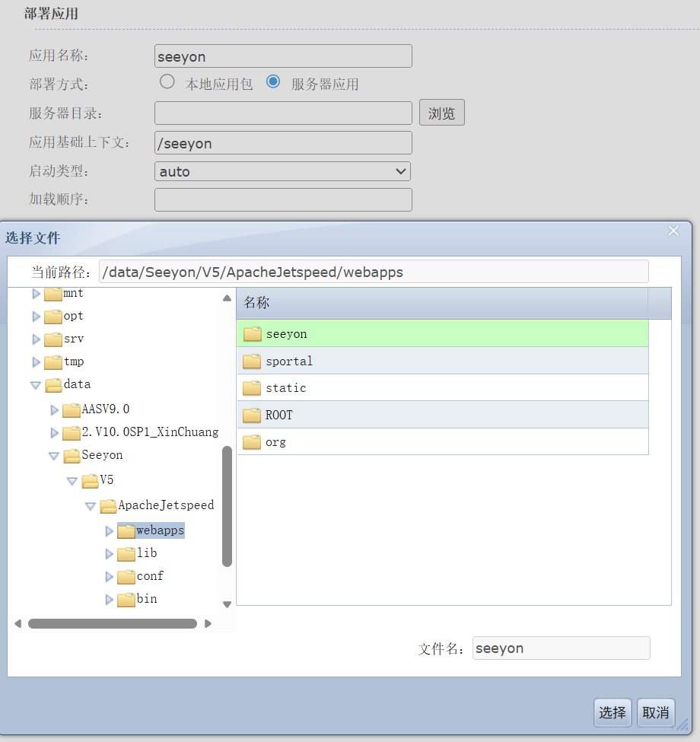Click the bin folder icon in tree

point(126,600)
